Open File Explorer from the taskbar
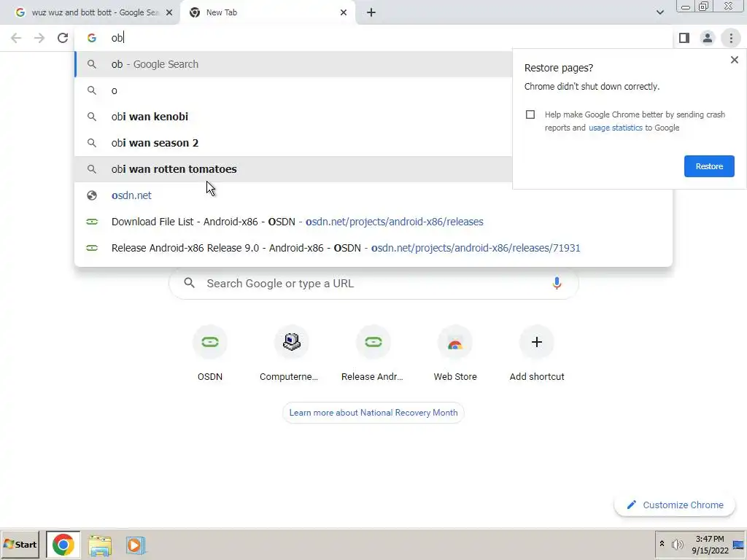The image size is (747, 560). click(99, 545)
